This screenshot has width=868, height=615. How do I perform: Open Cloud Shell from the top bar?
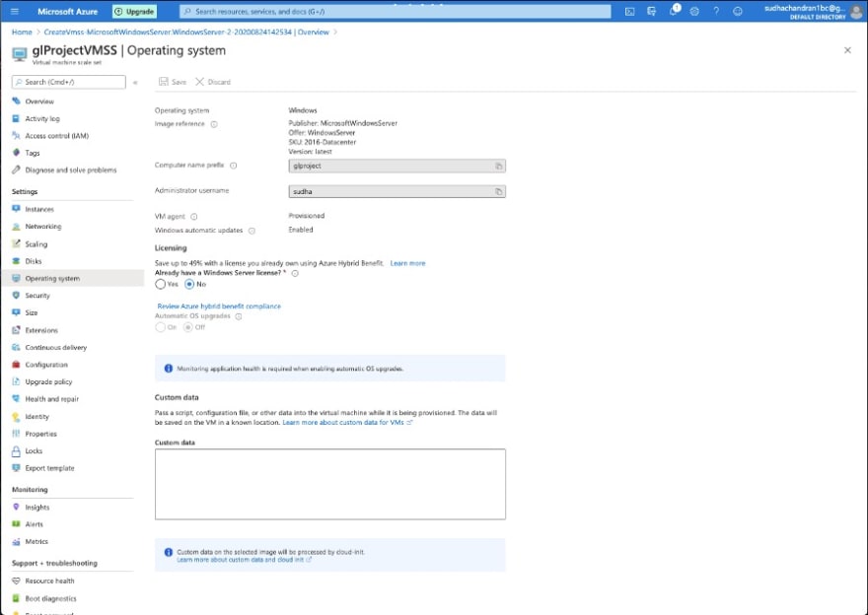click(630, 11)
